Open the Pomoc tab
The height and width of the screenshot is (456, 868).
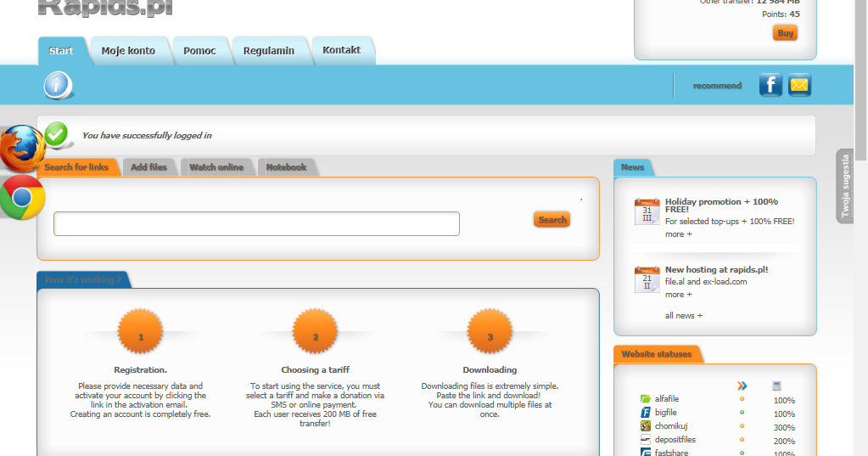tap(200, 51)
